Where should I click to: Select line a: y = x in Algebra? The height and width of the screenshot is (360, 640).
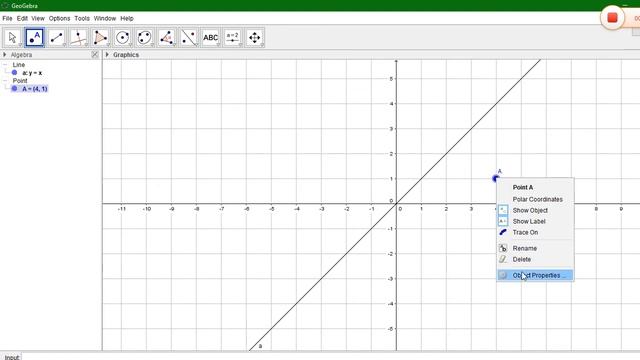(x=32, y=73)
